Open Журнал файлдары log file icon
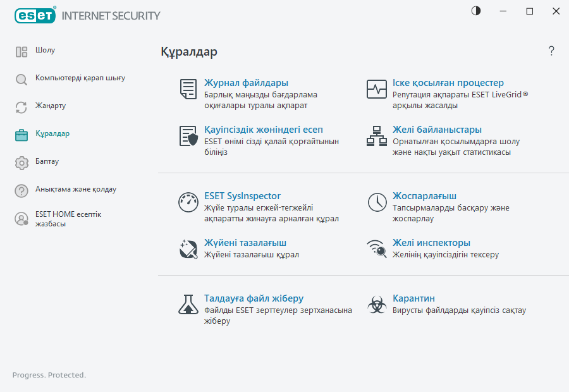This screenshot has width=569, height=392. point(188,89)
